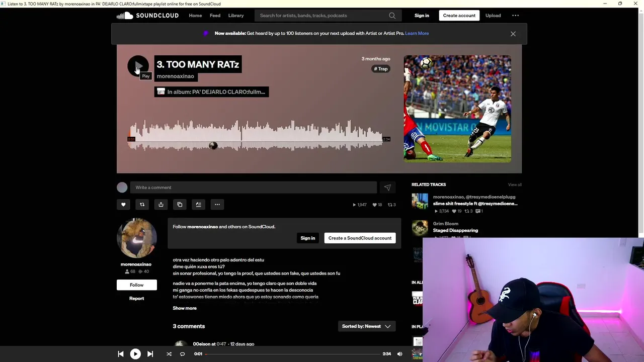Open morenoaxinao artist link under title
This screenshot has height=362, width=644.
pyautogui.click(x=175, y=76)
